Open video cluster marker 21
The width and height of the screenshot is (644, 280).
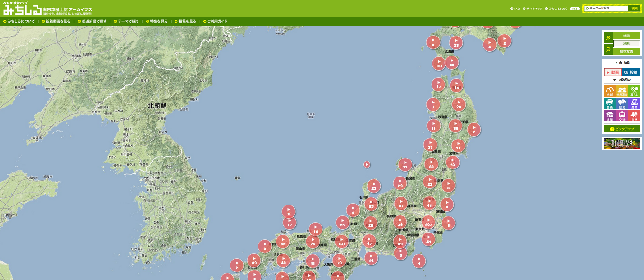tap(458, 146)
